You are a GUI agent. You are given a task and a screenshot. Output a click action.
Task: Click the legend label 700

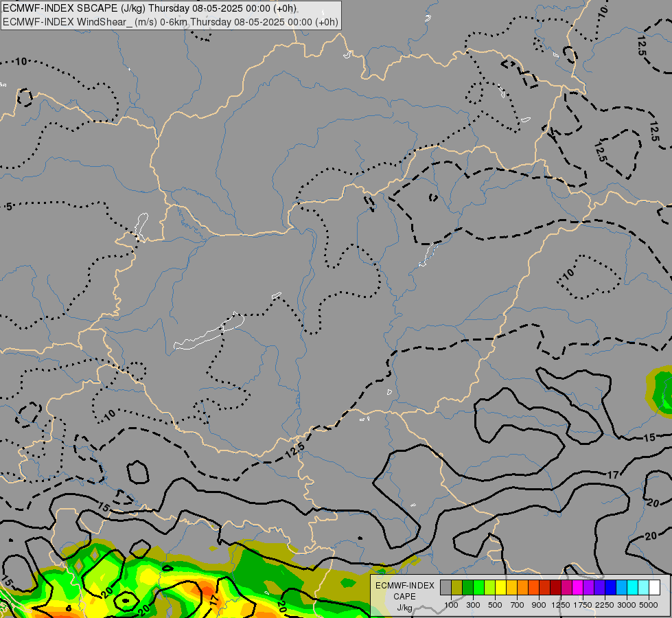coord(518,605)
